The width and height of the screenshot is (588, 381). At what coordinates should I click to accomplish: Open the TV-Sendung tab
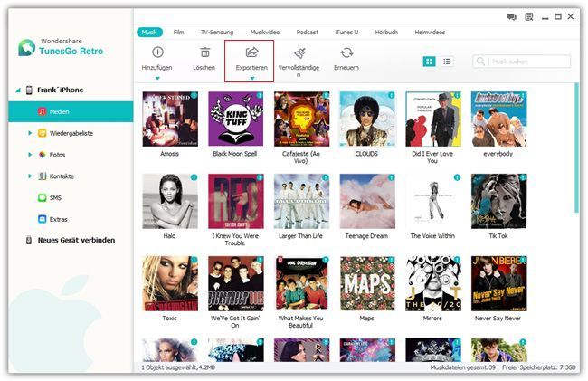click(x=217, y=33)
